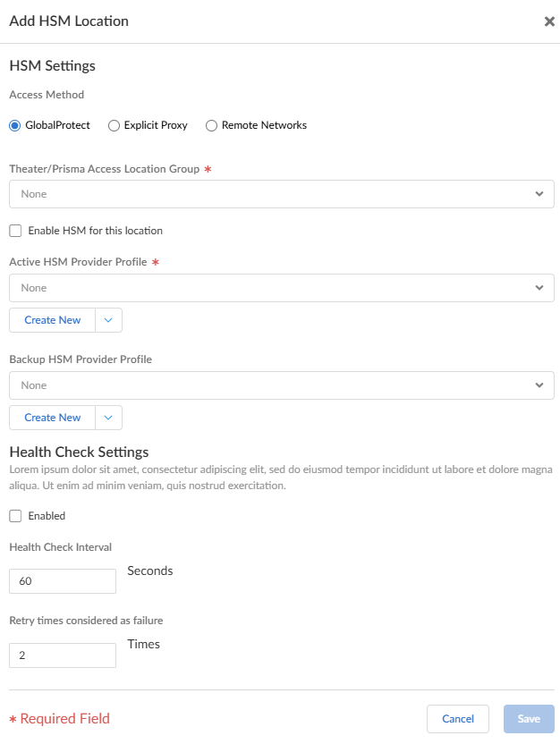The height and width of the screenshot is (744, 560).
Task: Click the chevron icon in Active HSM Profile field
Action: point(539,288)
